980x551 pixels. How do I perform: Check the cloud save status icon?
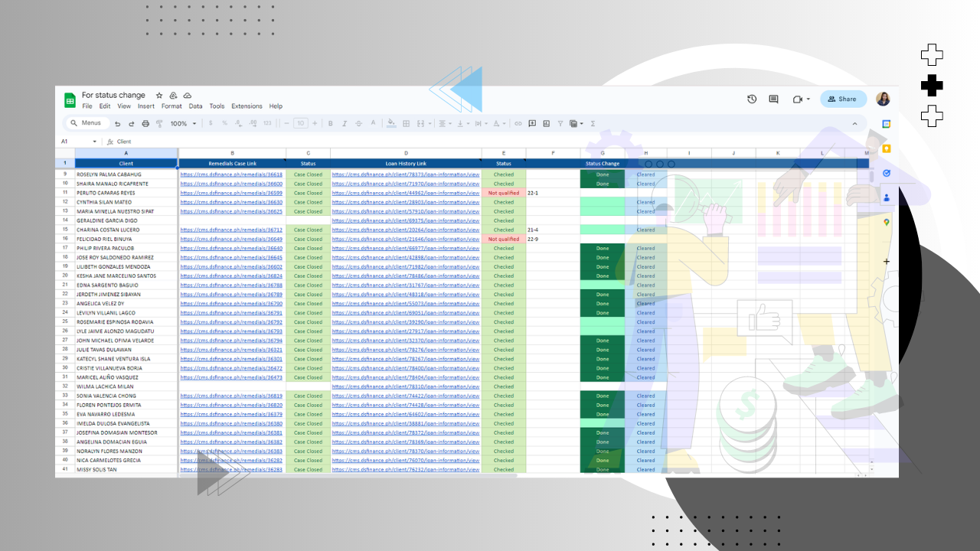[x=188, y=96]
